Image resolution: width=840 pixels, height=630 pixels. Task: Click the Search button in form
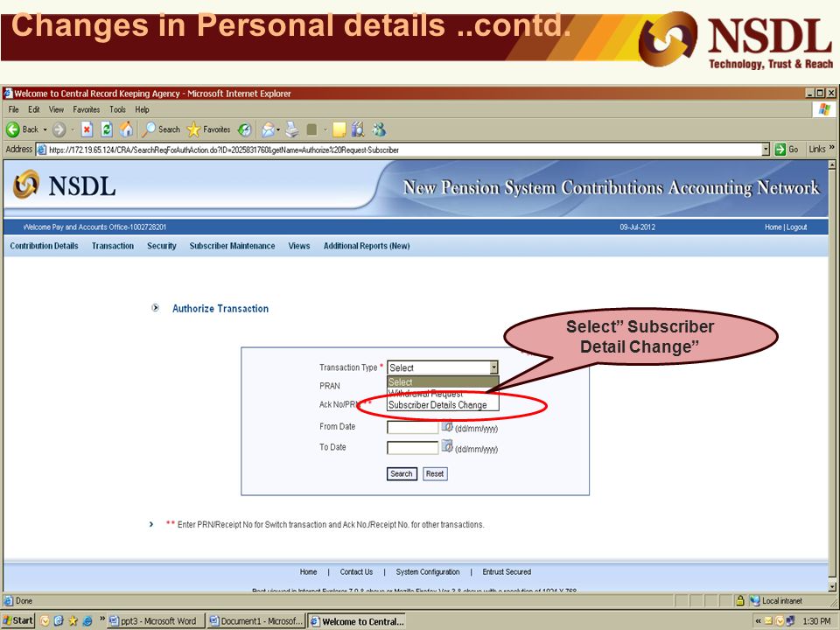402,473
